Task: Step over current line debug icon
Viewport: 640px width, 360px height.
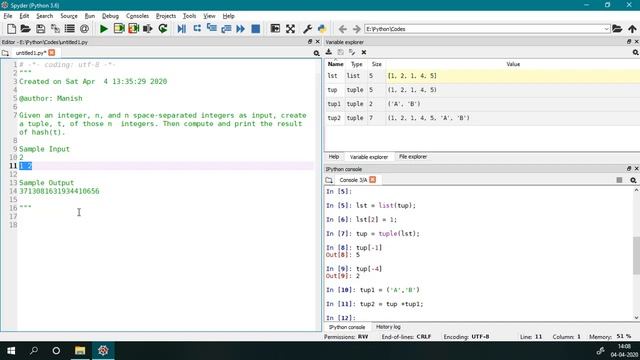Action: pos(197,29)
